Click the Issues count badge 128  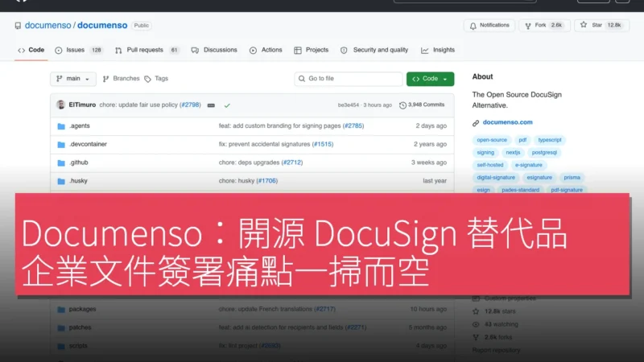(97, 50)
